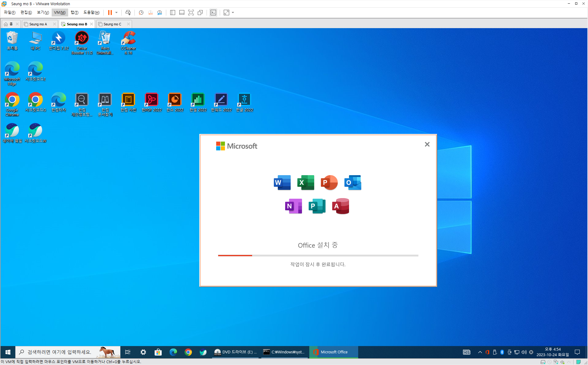The width and height of the screenshot is (588, 365).
Task: Open the Recycle Bin desktop icon
Action: click(12, 40)
